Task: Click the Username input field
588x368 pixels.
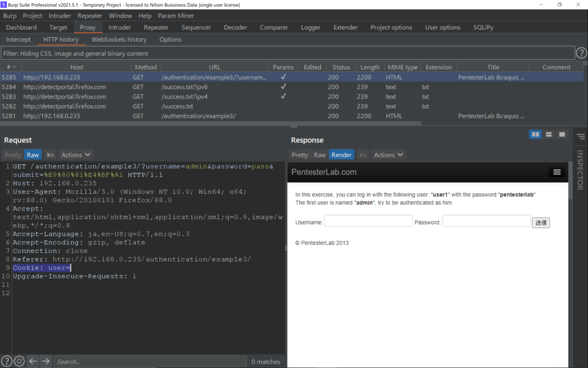Action: click(x=368, y=221)
